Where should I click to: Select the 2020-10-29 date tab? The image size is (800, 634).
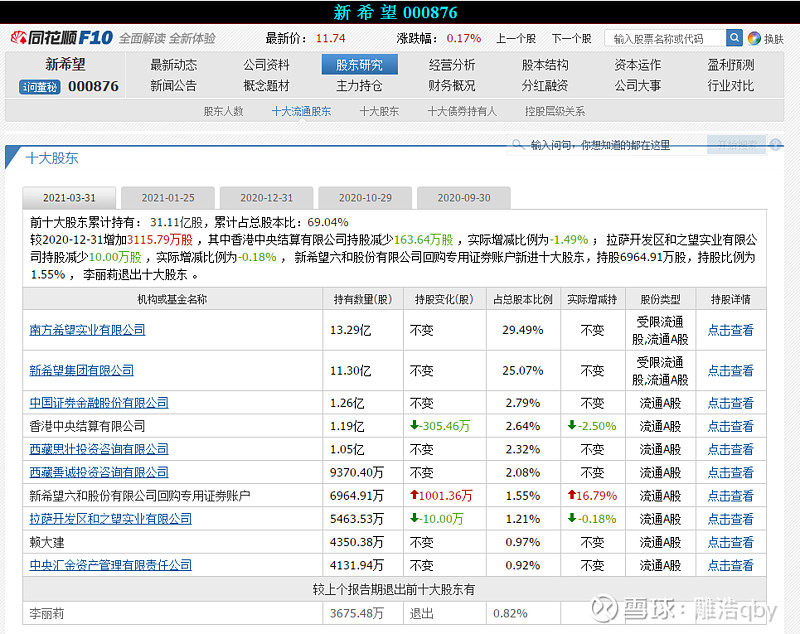tap(365, 198)
